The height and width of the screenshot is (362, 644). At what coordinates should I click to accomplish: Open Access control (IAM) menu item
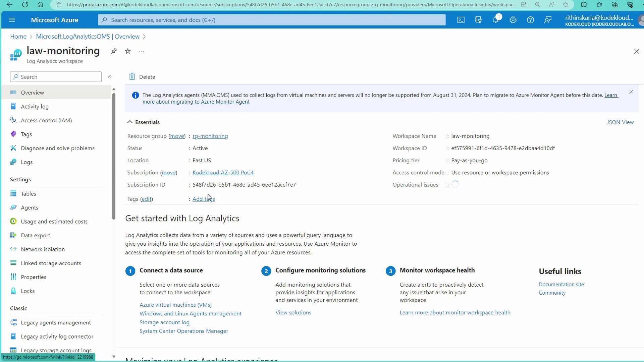[46, 120]
